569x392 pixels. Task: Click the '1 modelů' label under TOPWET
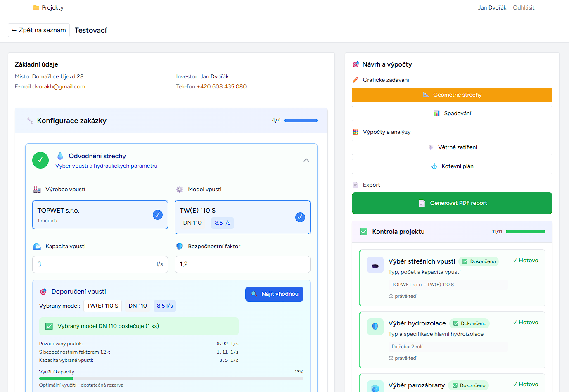tap(47, 221)
